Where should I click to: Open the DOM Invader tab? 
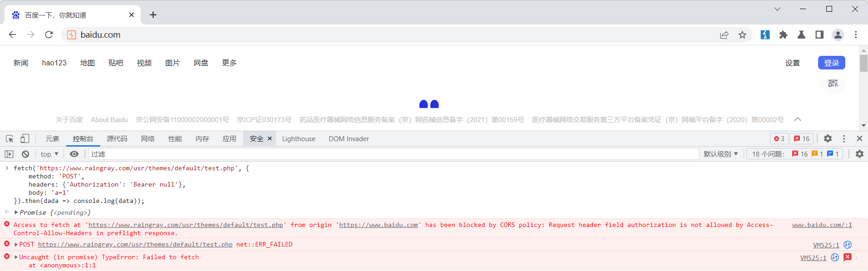click(349, 139)
